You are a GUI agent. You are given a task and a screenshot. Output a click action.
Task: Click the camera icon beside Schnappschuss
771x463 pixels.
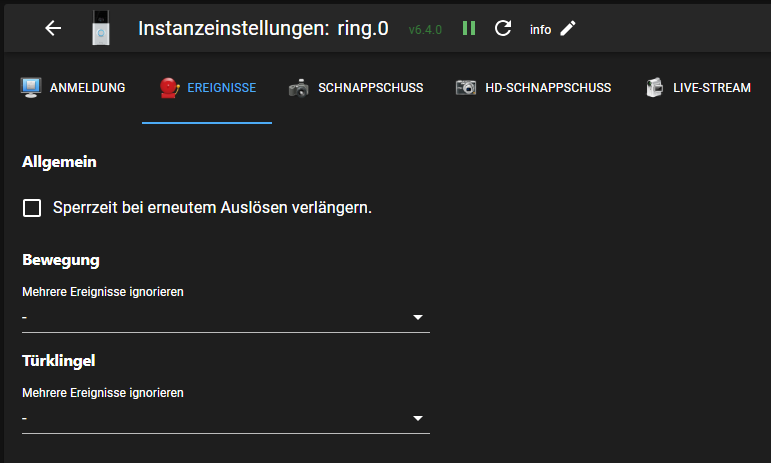(x=298, y=88)
